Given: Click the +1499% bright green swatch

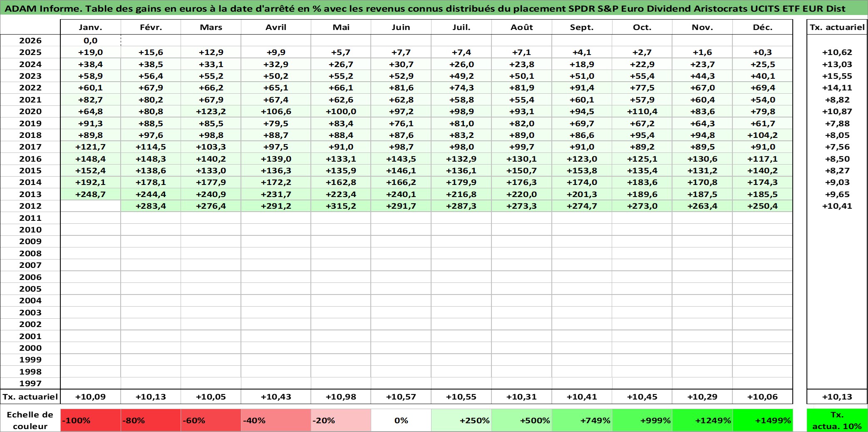Looking at the screenshot, I should [x=763, y=420].
